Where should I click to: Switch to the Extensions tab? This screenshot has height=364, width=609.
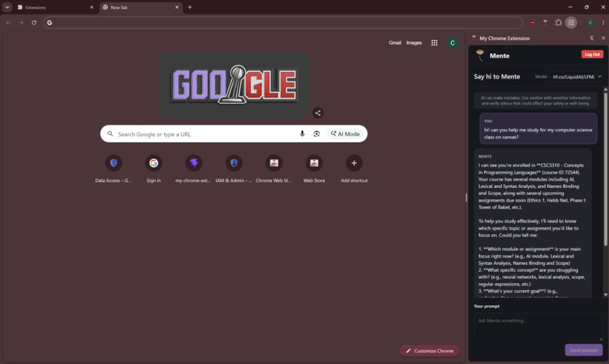coord(54,8)
